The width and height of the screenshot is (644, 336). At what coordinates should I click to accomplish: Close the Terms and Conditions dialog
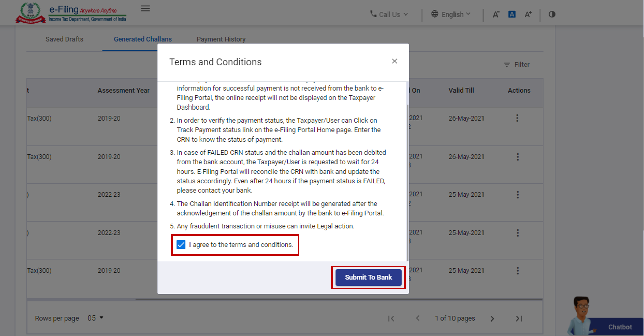pos(394,61)
